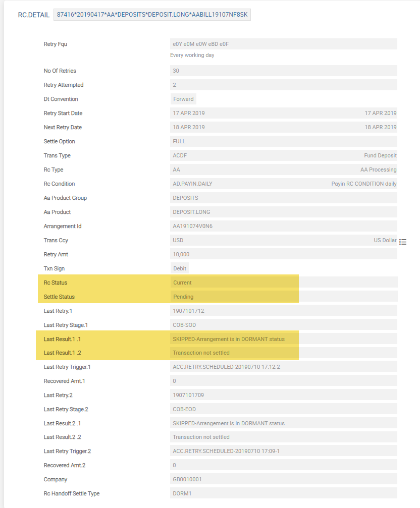This screenshot has width=420, height=508.
Task: Click the Trans Ccy USD field
Action: click(283, 240)
